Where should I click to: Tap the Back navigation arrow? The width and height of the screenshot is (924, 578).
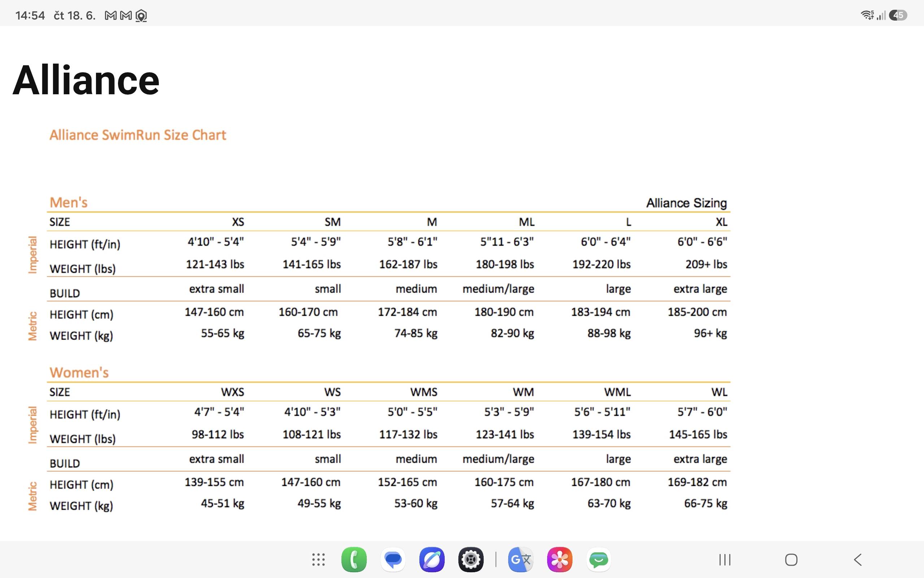858,560
